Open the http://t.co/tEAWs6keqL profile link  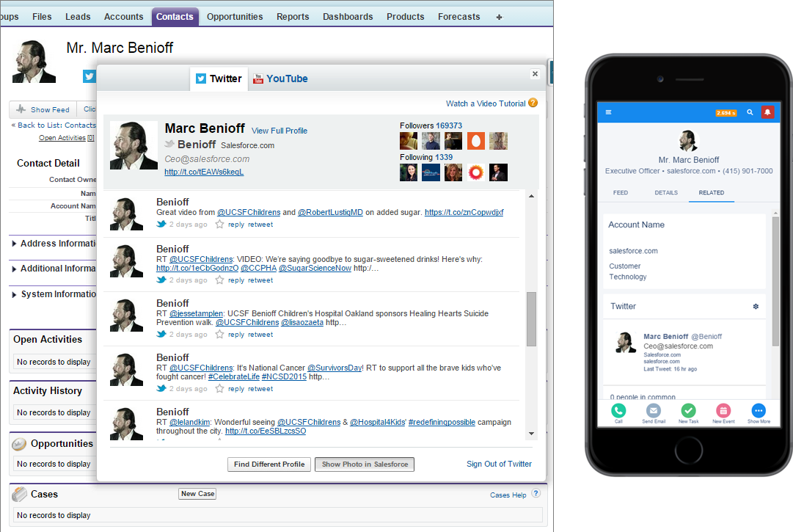[204, 172]
